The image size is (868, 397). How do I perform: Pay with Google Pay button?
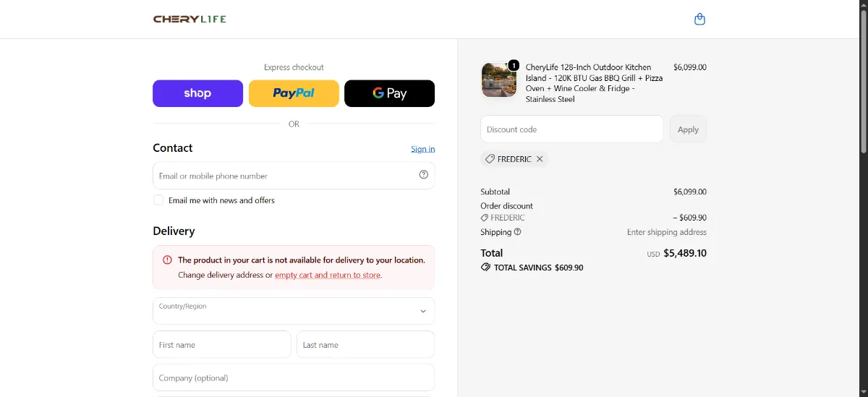[389, 93]
